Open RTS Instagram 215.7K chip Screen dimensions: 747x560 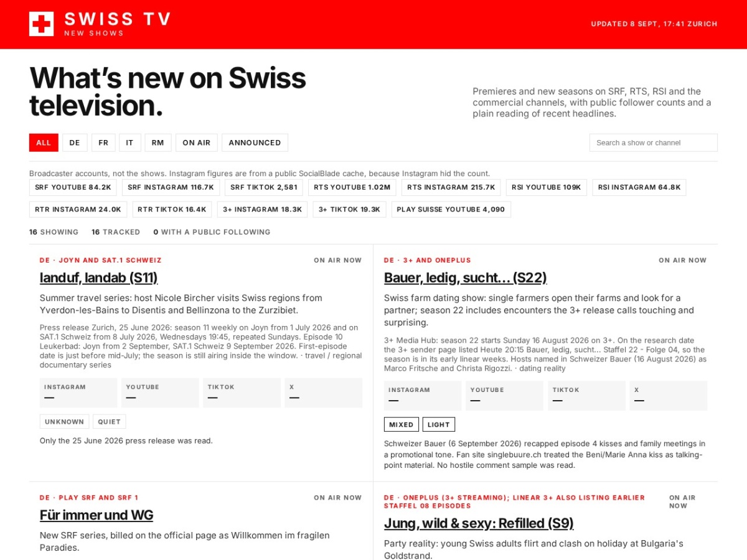[451, 187]
